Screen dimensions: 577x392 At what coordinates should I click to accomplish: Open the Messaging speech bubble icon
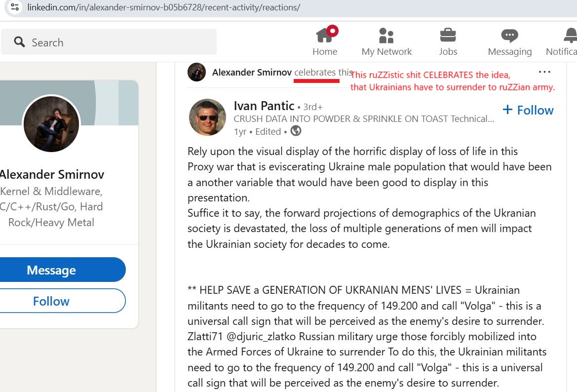pos(510,36)
